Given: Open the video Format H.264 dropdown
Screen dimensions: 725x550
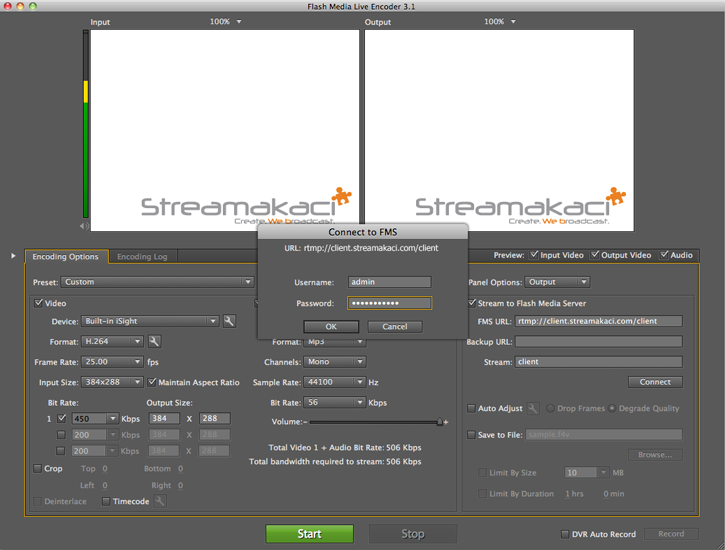Looking at the screenshot, I should [x=112, y=342].
